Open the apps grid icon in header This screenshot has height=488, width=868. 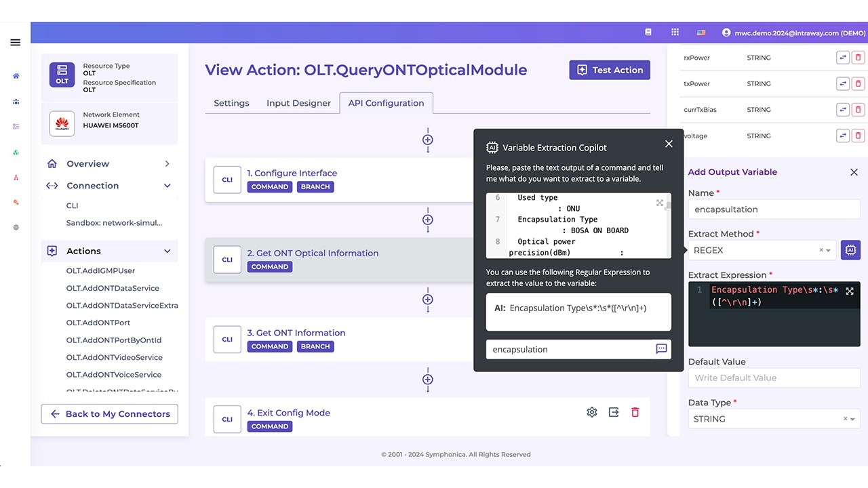(675, 32)
